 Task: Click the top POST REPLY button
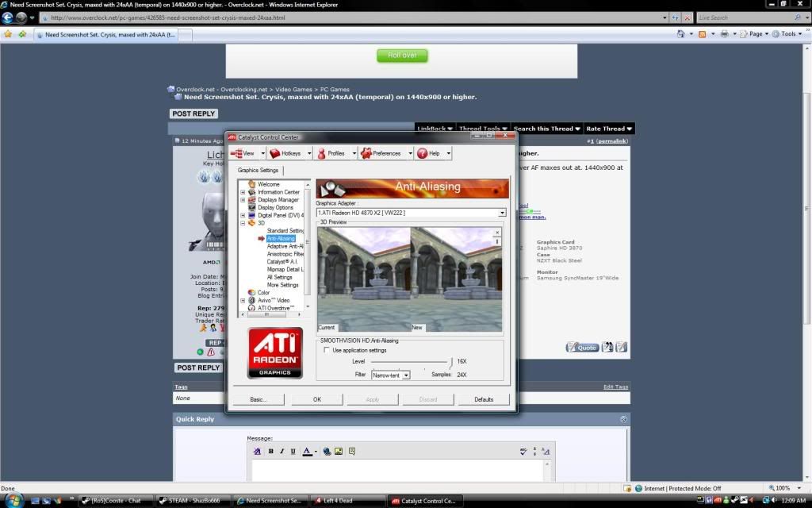click(x=193, y=114)
